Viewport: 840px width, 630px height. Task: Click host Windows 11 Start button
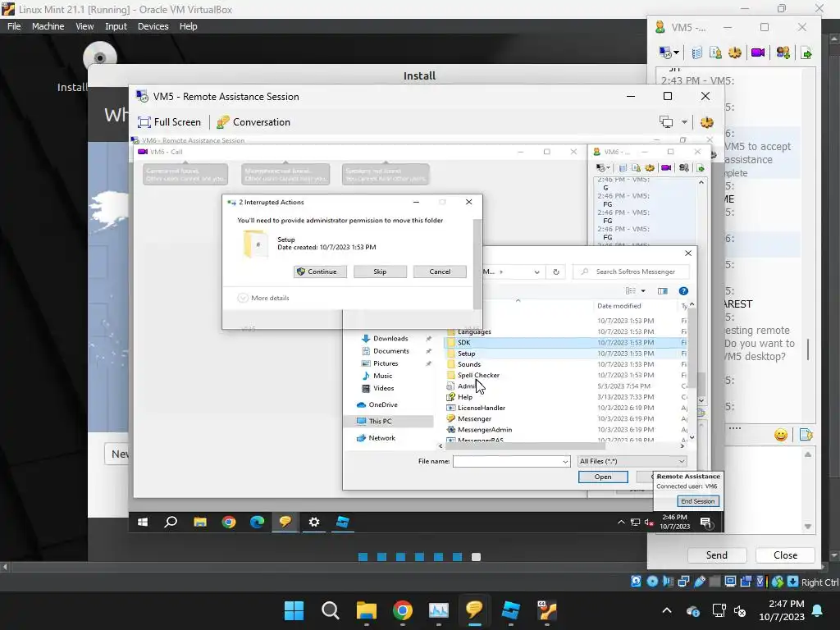tap(294, 610)
